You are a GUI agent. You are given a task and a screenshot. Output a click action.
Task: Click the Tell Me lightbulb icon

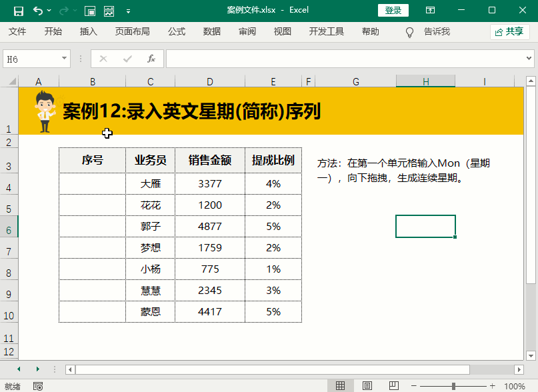pos(410,32)
